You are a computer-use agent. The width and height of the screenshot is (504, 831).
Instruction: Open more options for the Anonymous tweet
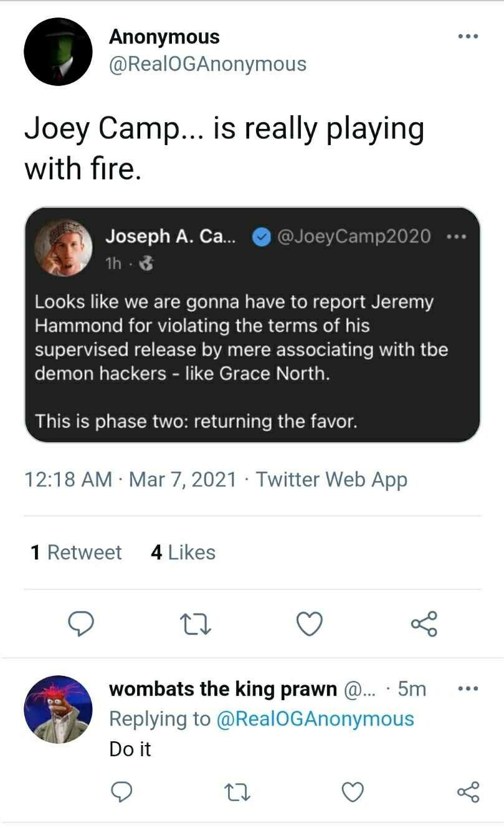pyautogui.click(x=467, y=37)
